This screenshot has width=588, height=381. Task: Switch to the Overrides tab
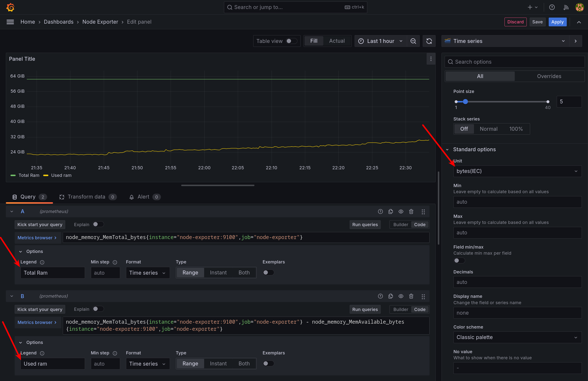pyautogui.click(x=549, y=76)
